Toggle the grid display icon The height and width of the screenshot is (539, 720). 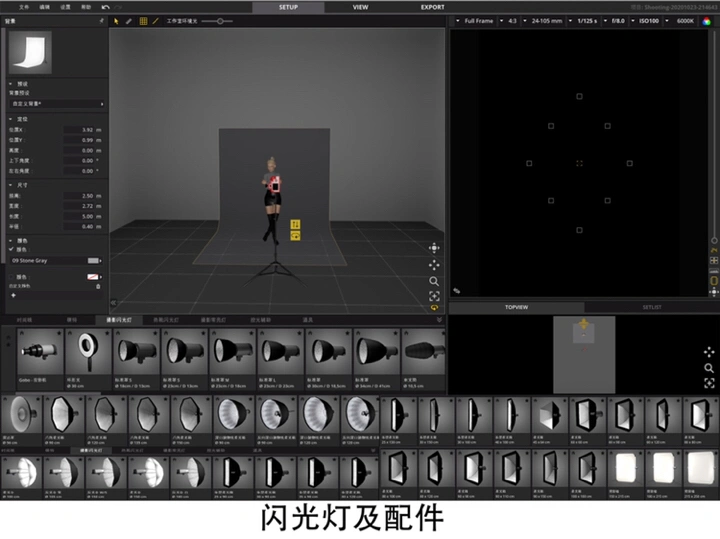tap(142, 20)
